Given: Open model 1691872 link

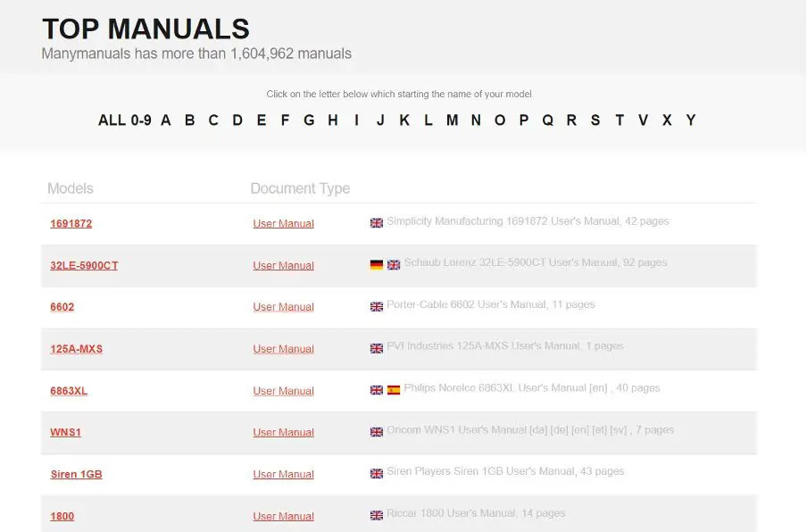Looking at the screenshot, I should click(71, 224).
